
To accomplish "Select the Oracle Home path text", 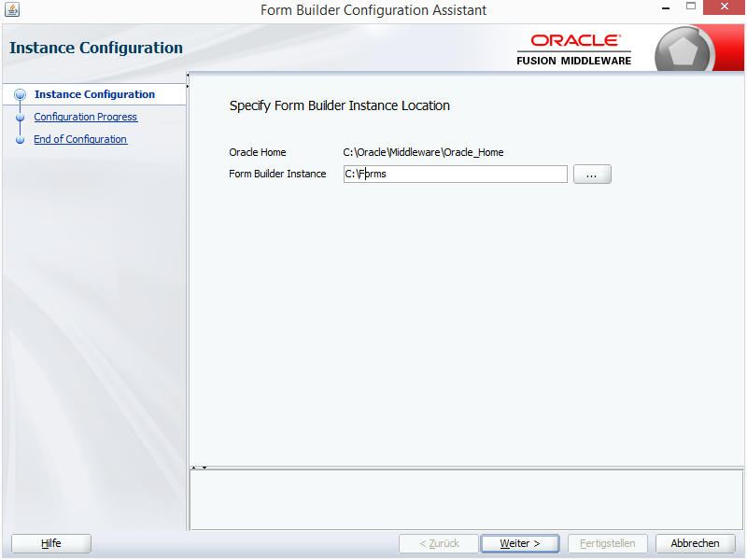I will coord(423,152).
